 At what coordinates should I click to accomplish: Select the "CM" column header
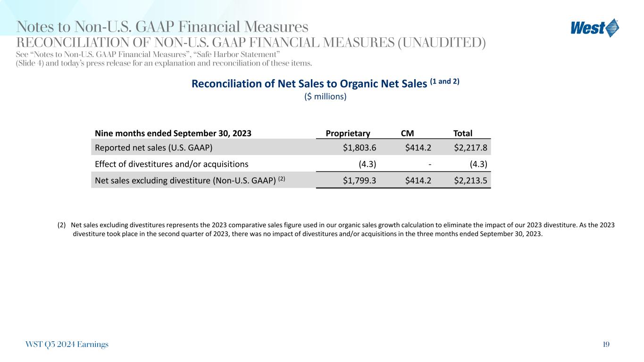click(x=407, y=133)
